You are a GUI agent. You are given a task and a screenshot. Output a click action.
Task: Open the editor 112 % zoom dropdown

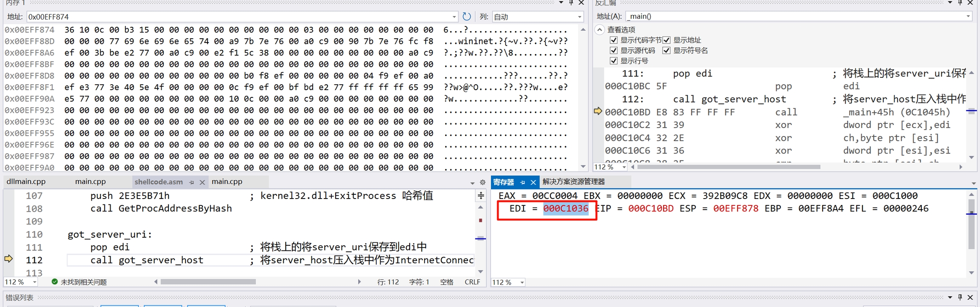coord(34,282)
